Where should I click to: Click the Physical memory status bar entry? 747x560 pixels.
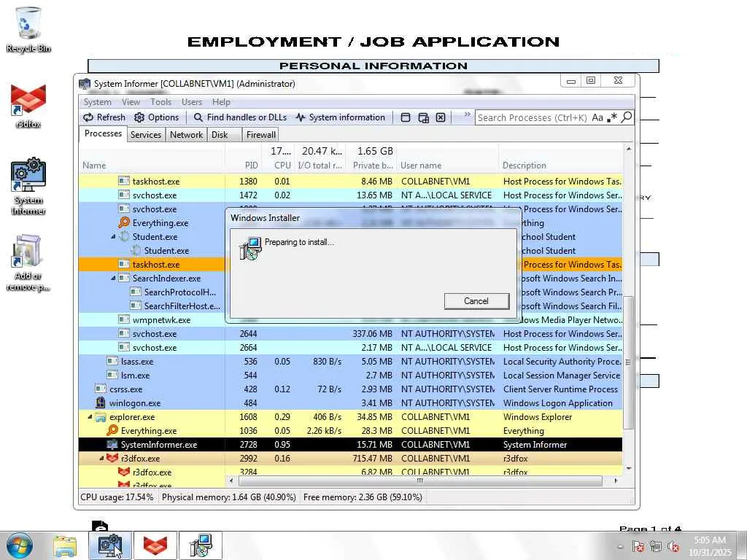(228, 497)
